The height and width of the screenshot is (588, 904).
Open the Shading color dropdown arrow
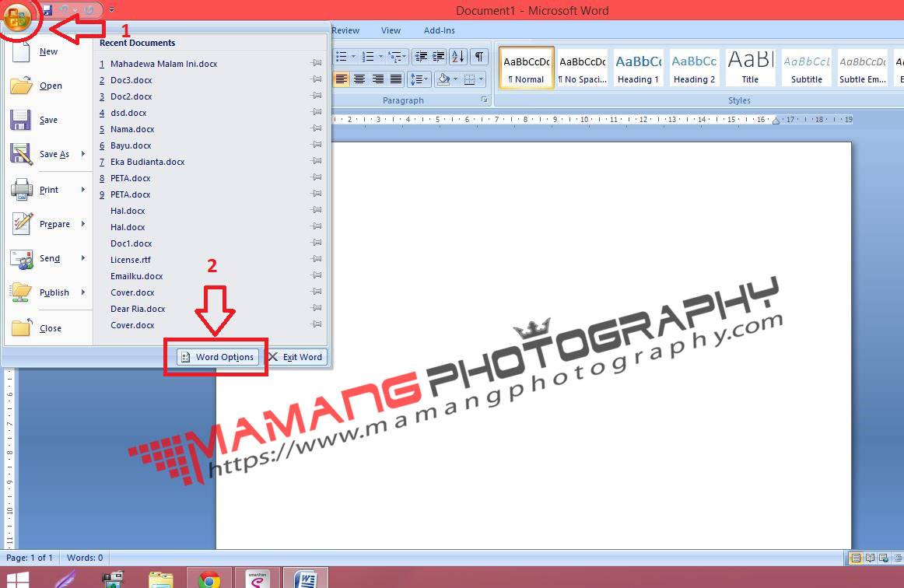[x=455, y=79]
